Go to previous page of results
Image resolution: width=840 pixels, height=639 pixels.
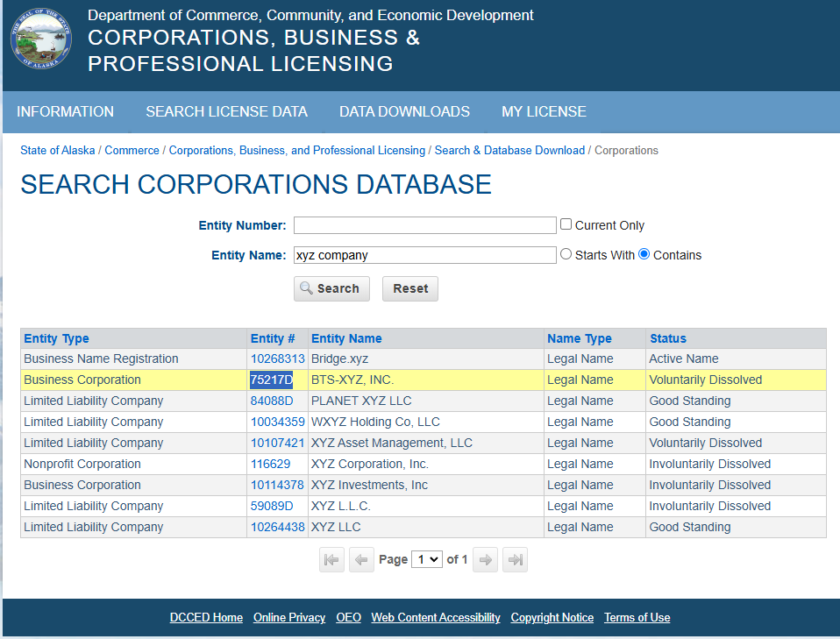[361, 559]
